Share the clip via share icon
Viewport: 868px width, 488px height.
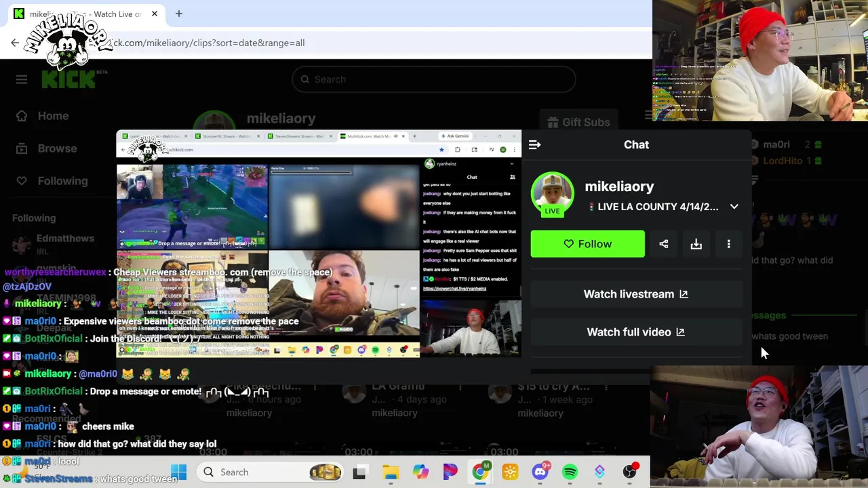[x=664, y=244]
